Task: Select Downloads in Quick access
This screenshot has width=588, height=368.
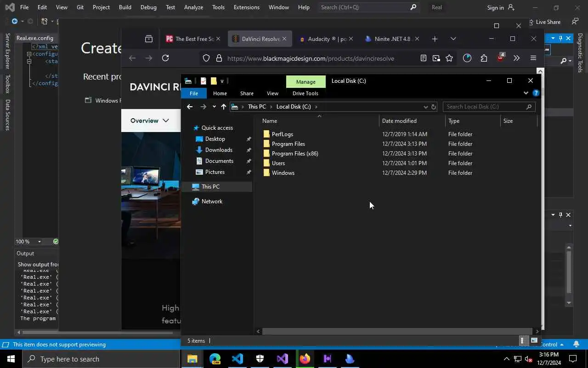Action: pyautogui.click(x=219, y=150)
